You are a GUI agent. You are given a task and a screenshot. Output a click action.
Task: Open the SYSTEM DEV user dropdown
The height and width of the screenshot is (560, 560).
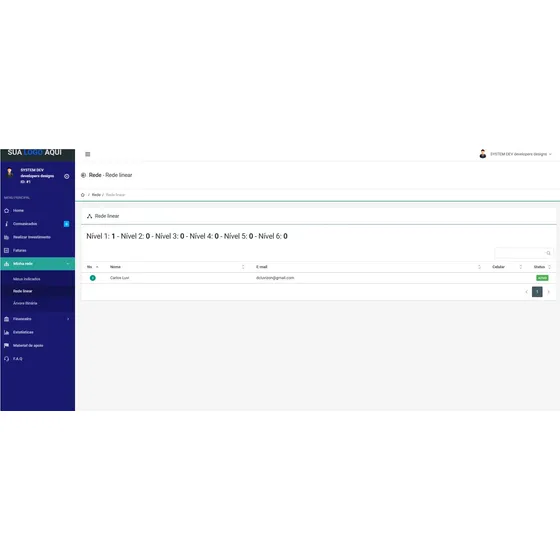[521, 154]
